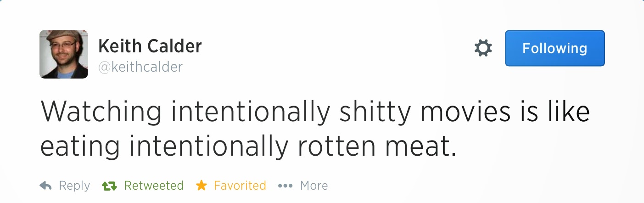Click the three-dot ellipsis icon

(x=285, y=186)
